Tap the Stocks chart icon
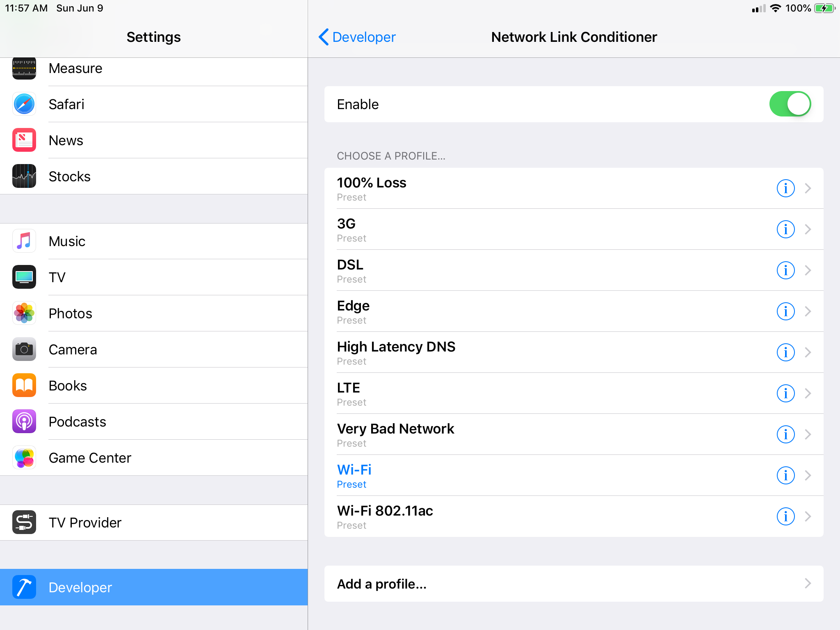This screenshot has height=630, width=840. pos(24,176)
